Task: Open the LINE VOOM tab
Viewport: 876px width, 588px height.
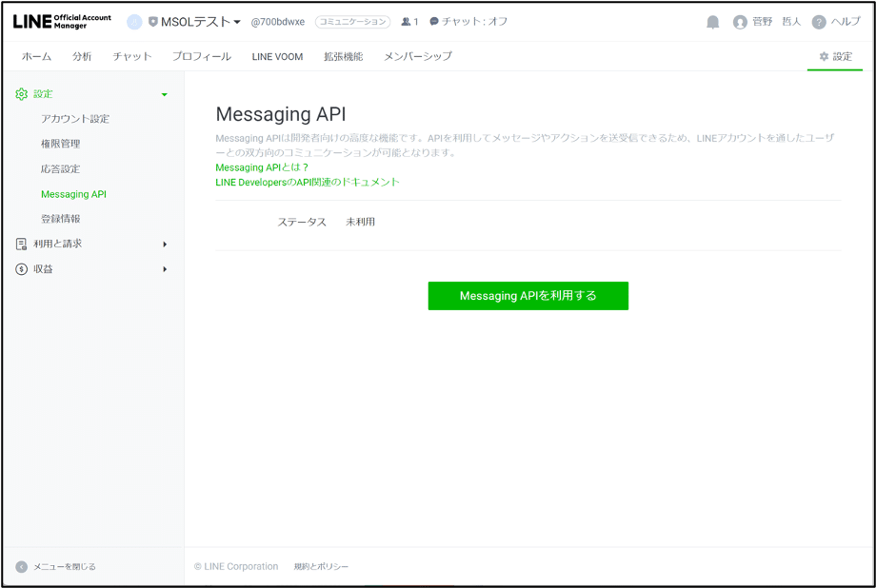Action: 277,57
